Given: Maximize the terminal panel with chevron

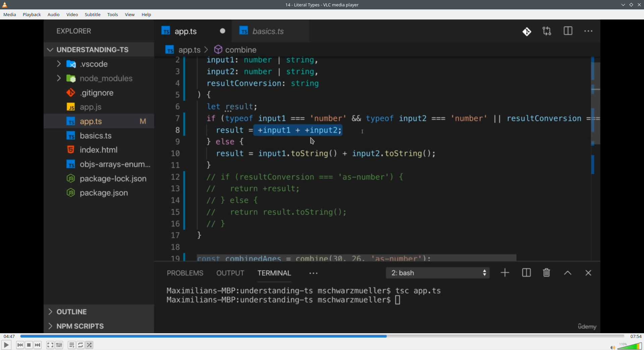Looking at the screenshot, I should click(568, 273).
